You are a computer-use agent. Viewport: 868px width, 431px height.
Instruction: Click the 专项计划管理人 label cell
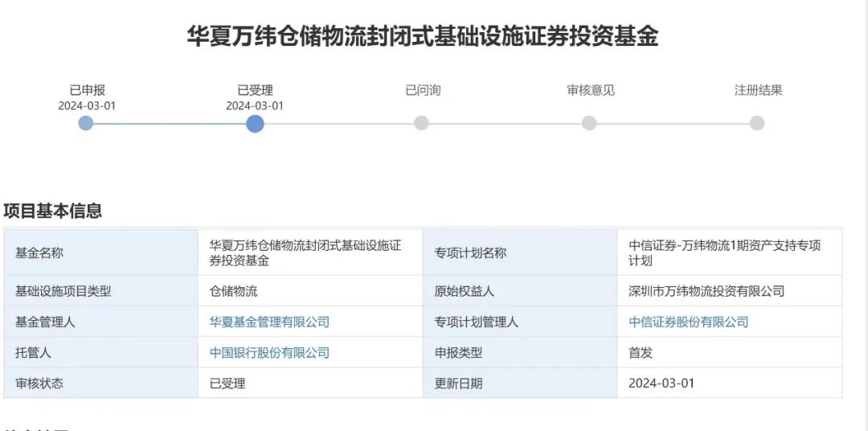point(520,322)
